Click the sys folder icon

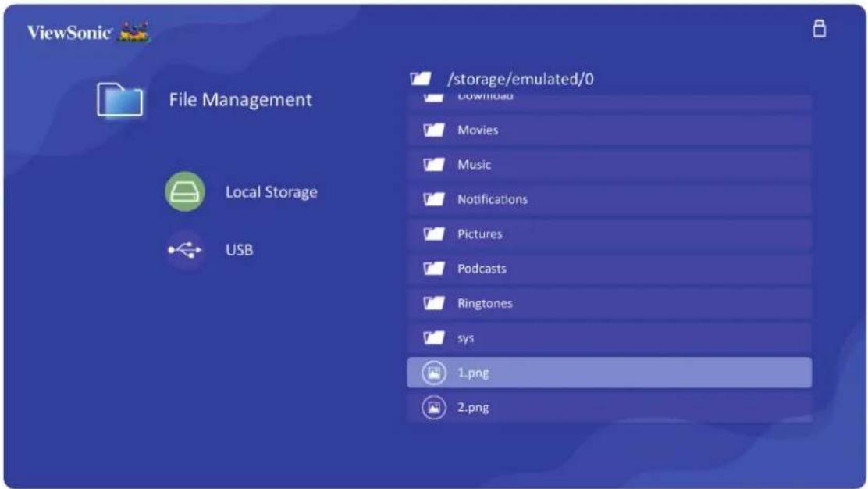point(434,337)
